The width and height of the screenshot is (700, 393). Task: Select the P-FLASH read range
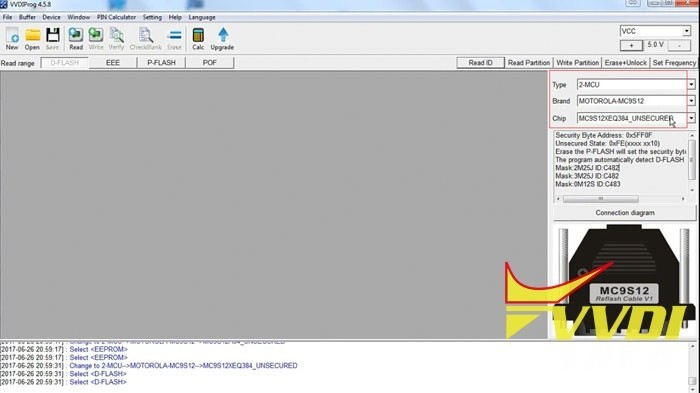tap(161, 63)
